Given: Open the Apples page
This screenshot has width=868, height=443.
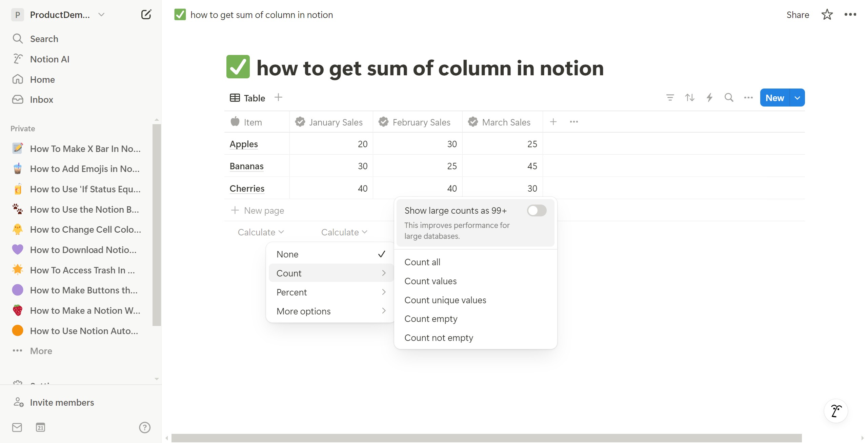Looking at the screenshot, I should (244, 144).
